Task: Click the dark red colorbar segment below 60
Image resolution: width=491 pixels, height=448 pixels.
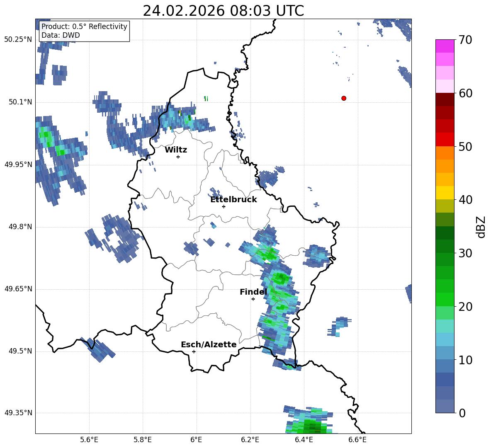Action: coord(445,99)
